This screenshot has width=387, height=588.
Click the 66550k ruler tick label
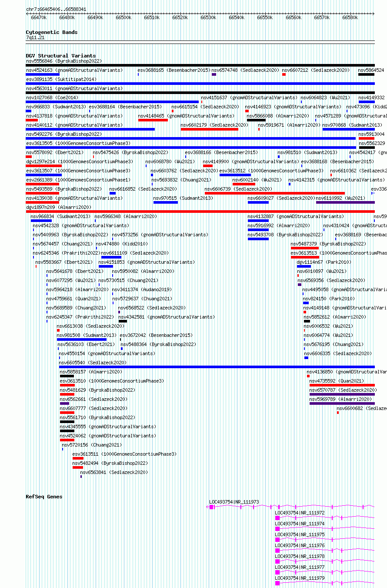pyautogui.click(x=265, y=17)
